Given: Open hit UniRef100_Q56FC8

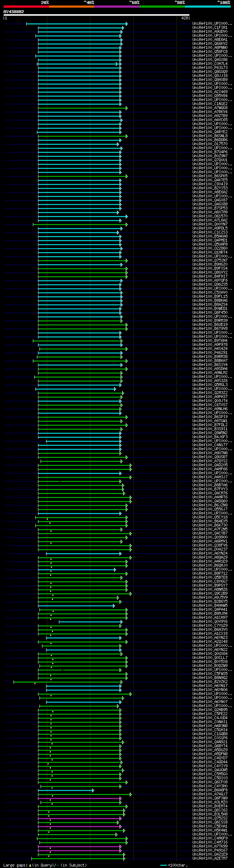Looking at the screenshot, I should (210, 51).
